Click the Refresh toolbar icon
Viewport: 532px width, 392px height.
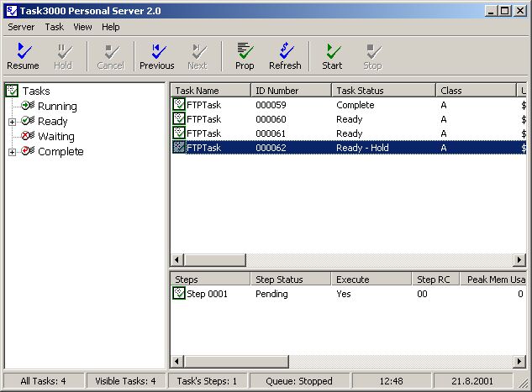pyautogui.click(x=285, y=56)
